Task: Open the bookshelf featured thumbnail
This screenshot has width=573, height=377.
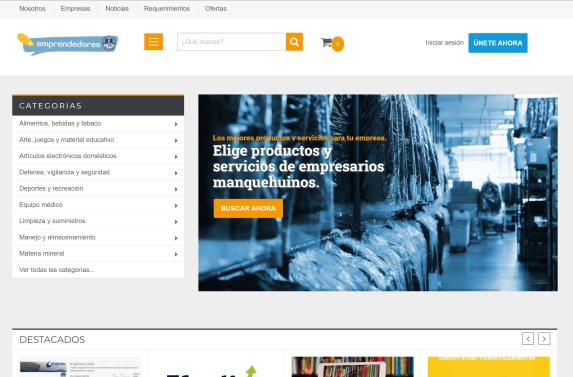Action: [x=352, y=367]
